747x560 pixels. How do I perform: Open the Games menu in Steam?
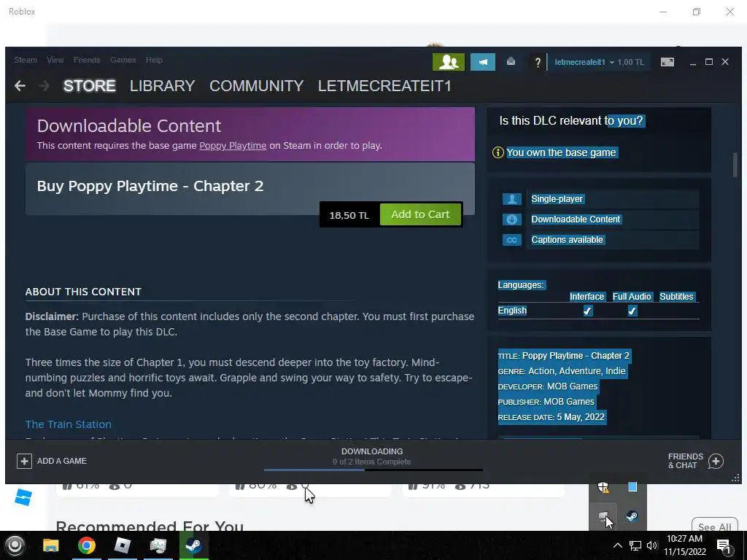[123, 60]
